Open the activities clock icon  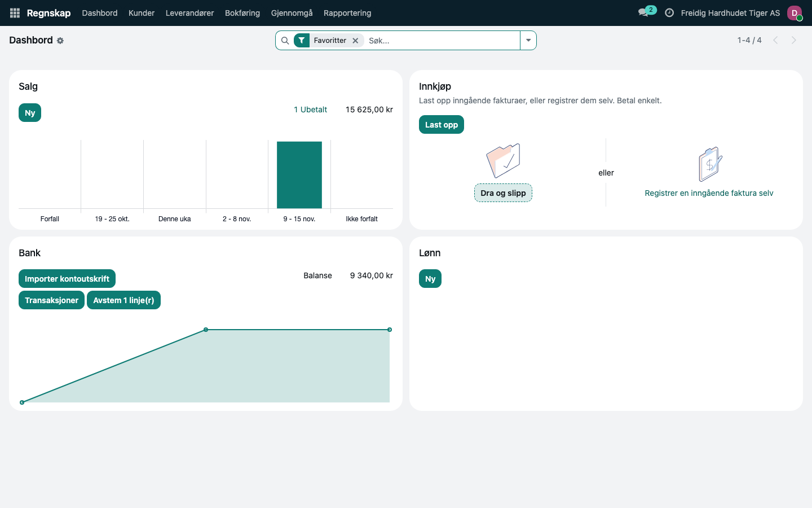[x=669, y=13]
